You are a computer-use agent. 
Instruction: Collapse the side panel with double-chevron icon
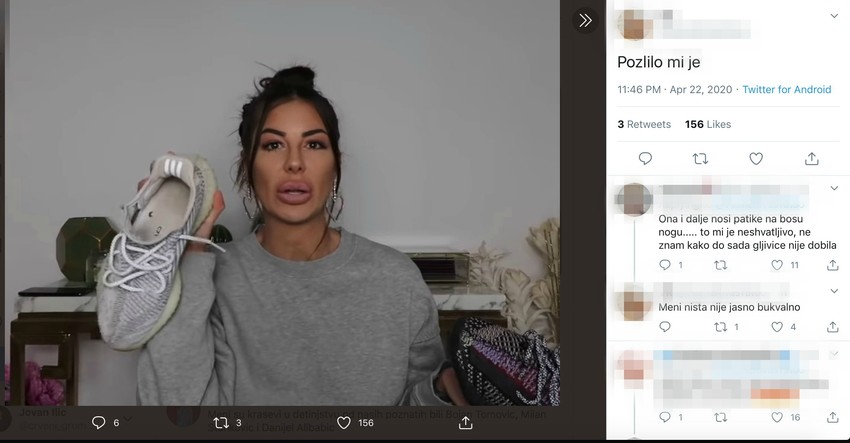click(585, 21)
